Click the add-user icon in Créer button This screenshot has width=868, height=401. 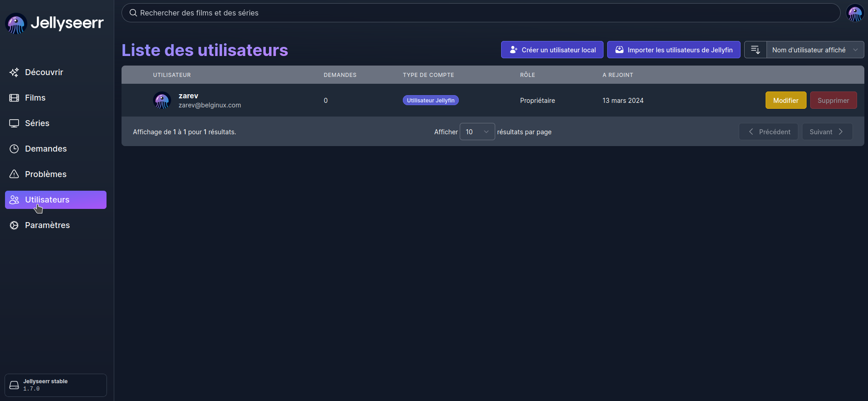coord(513,50)
